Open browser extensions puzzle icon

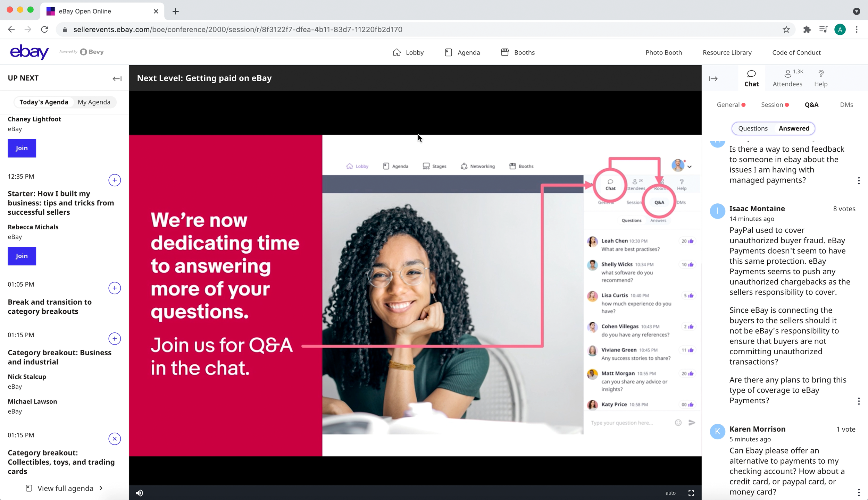tap(807, 29)
